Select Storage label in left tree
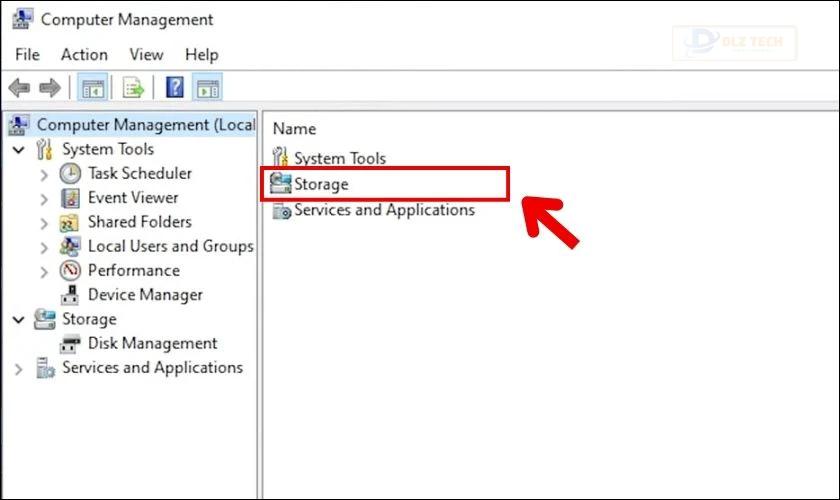This screenshot has width=840, height=500. point(89,319)
